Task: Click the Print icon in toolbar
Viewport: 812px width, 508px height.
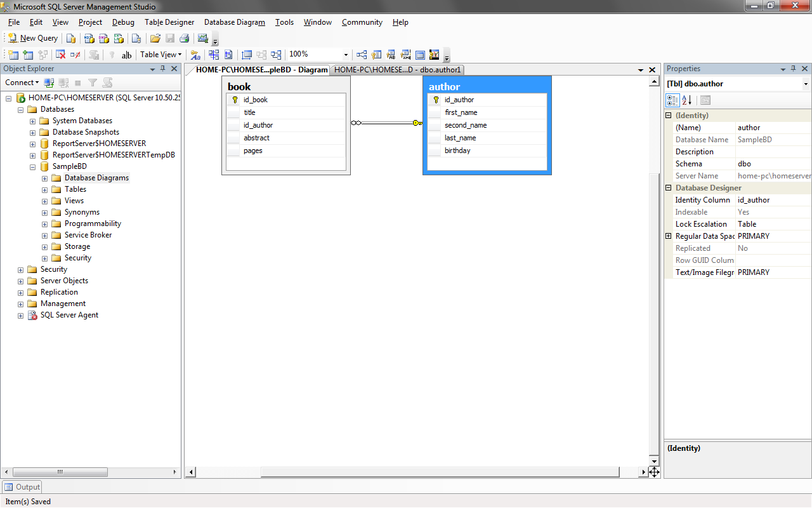Action: [184, 38]
